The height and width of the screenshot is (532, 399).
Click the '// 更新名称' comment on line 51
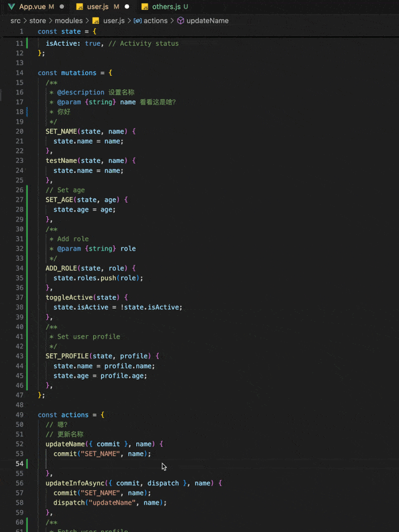(65, 434)
